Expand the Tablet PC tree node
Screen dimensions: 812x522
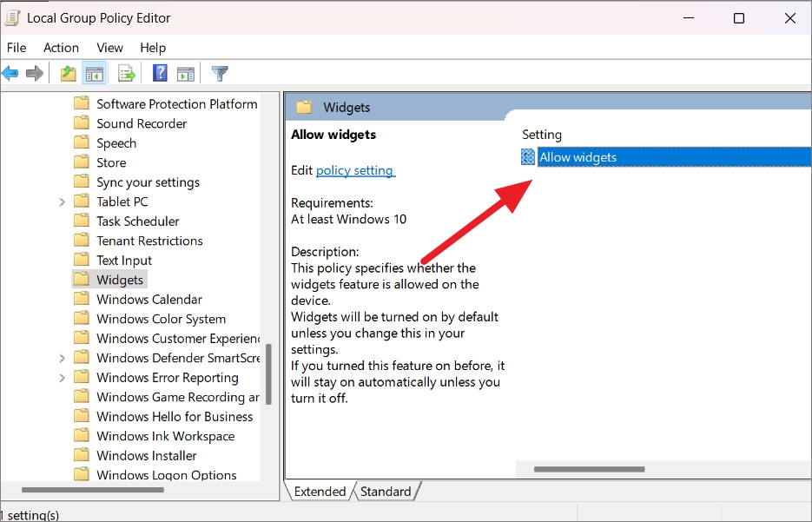tap(63, 202)
